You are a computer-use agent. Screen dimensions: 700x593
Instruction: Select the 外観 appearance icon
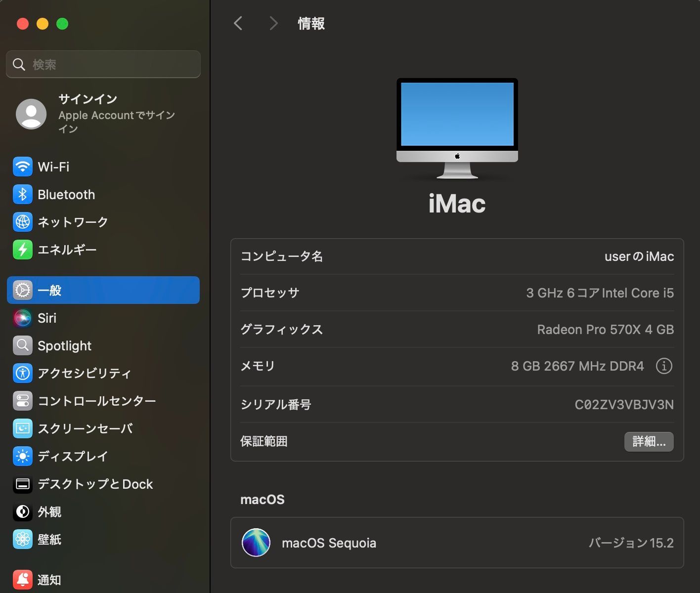point(23,512)
